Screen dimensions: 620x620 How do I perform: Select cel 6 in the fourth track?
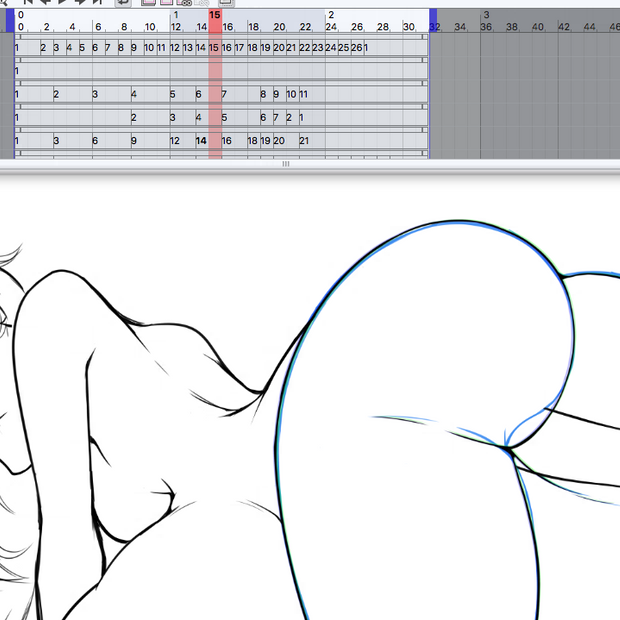(263, 117)
